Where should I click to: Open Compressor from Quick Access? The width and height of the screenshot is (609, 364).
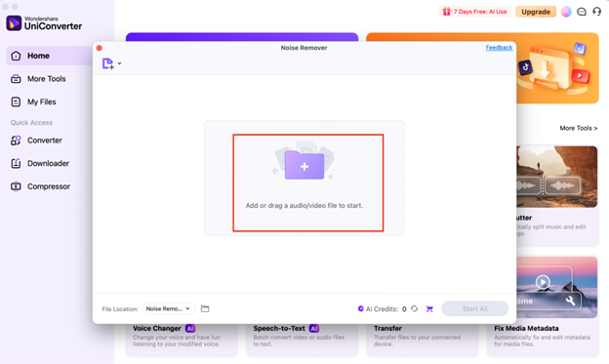coord(50,186)
